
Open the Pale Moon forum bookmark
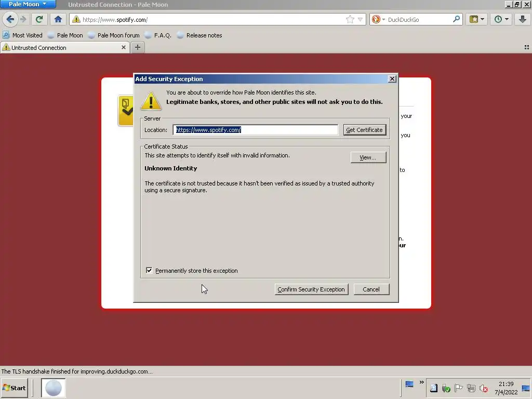[x=114, y=35]
